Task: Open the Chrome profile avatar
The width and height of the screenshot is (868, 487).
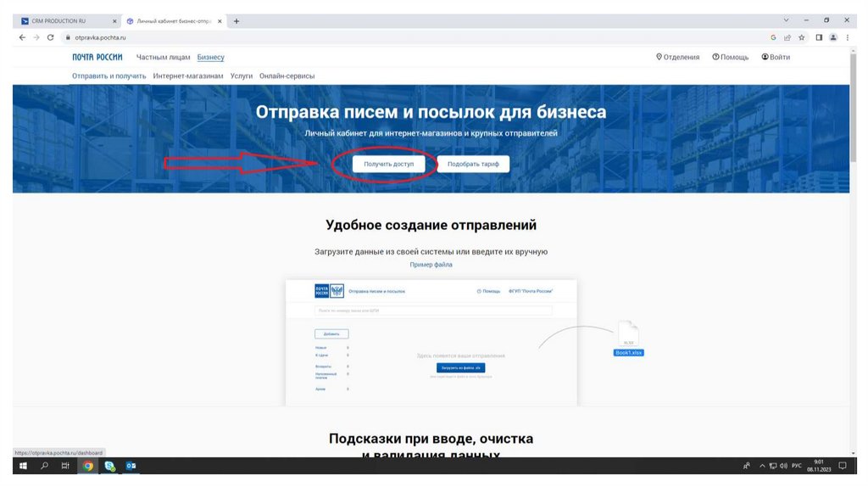Action: click(x=833, y=37)
